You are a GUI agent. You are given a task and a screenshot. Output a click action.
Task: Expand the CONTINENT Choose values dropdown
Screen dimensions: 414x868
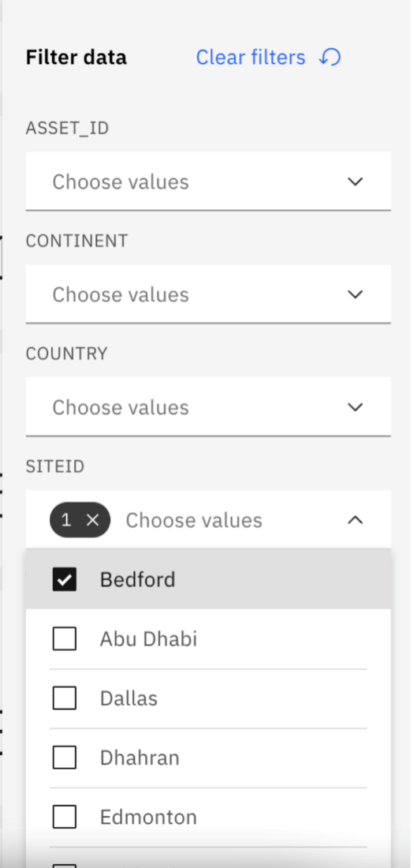pyautogui.click(x=208, y=294)
